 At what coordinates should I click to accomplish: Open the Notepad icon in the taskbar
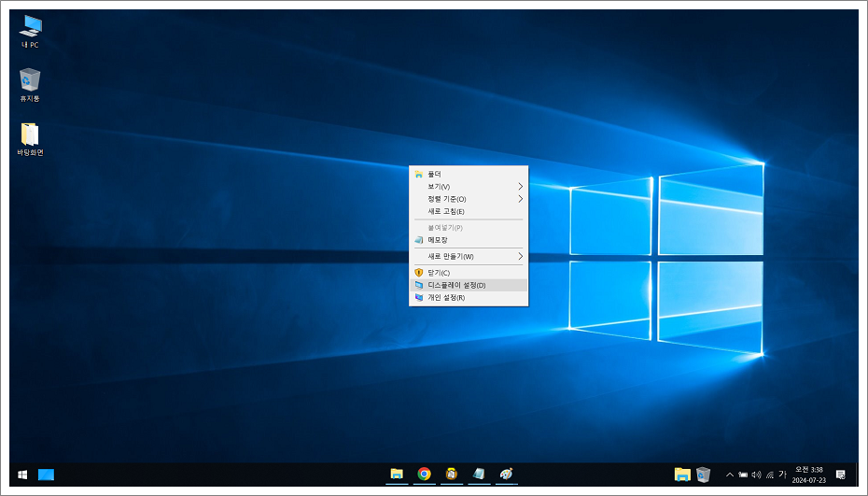pos(479,474)
